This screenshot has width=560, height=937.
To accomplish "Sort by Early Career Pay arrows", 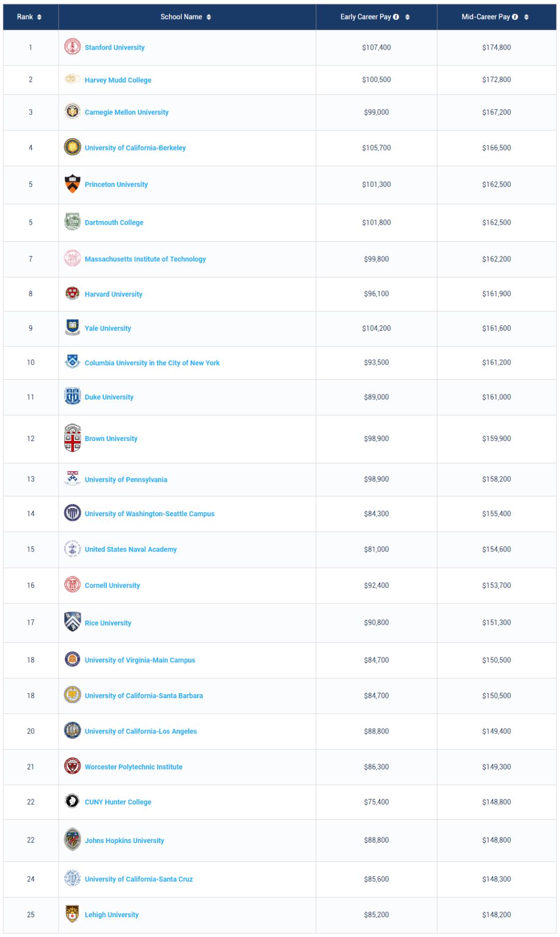I will click(x=408, y=17).
